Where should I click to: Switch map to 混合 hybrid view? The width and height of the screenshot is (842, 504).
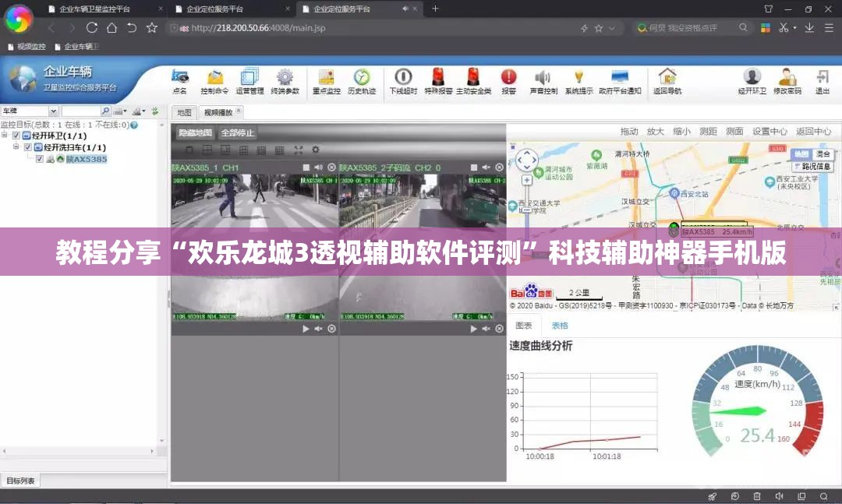[x=823, y=153]
